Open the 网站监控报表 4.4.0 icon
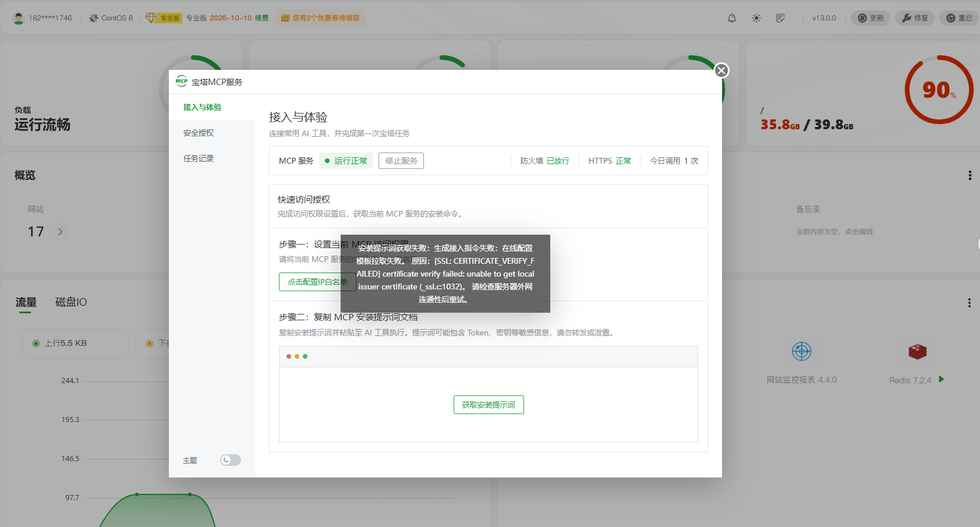This screenshot has height=527, width=980. (802, 351)
